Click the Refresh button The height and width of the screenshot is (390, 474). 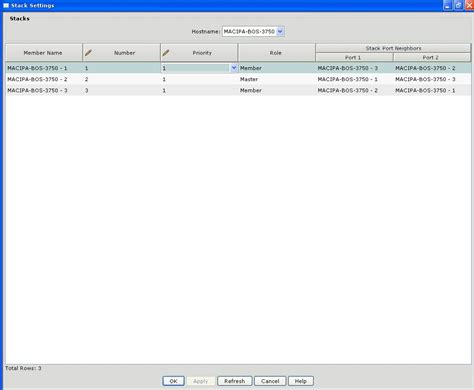pyautogui.click(x=235, y=381)
